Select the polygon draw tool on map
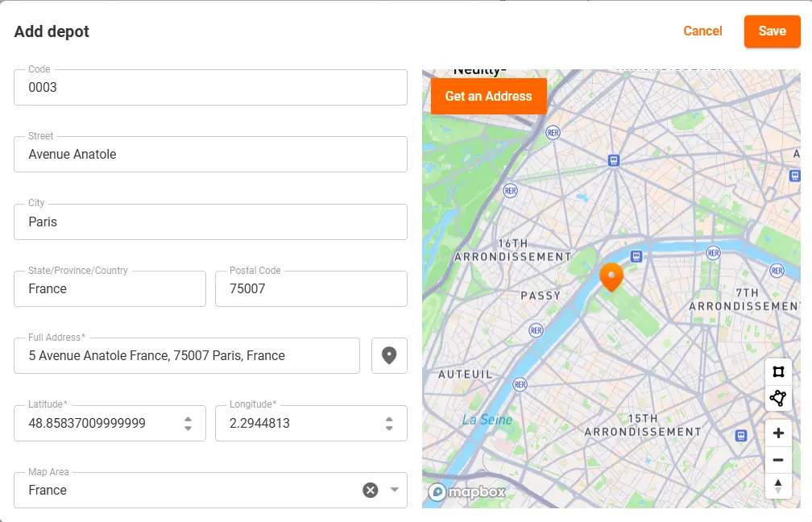 (777, 398)
